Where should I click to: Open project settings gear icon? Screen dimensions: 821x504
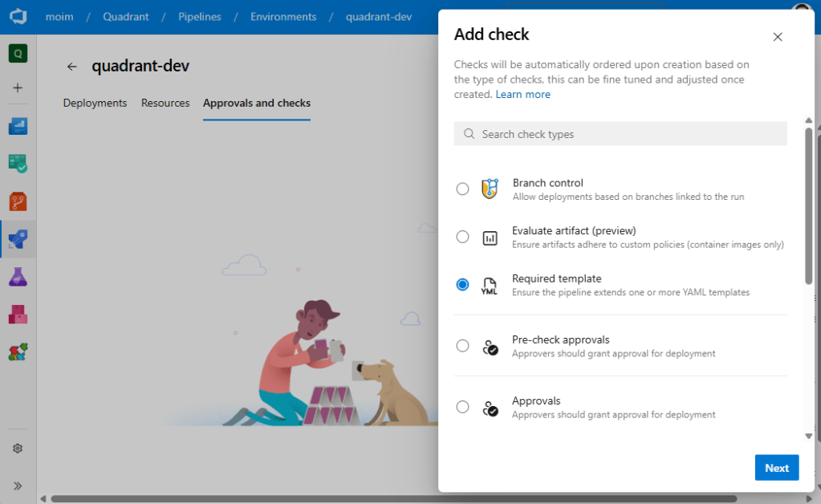18,449
